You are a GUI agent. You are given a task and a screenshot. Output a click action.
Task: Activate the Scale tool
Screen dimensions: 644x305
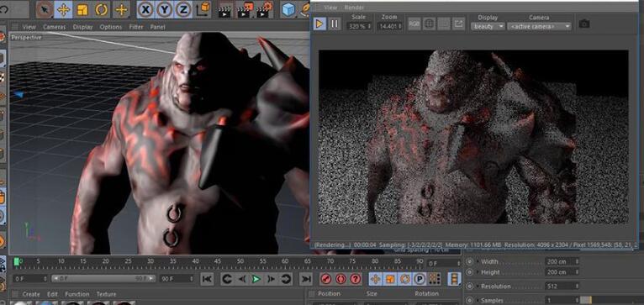click(82, 10)
